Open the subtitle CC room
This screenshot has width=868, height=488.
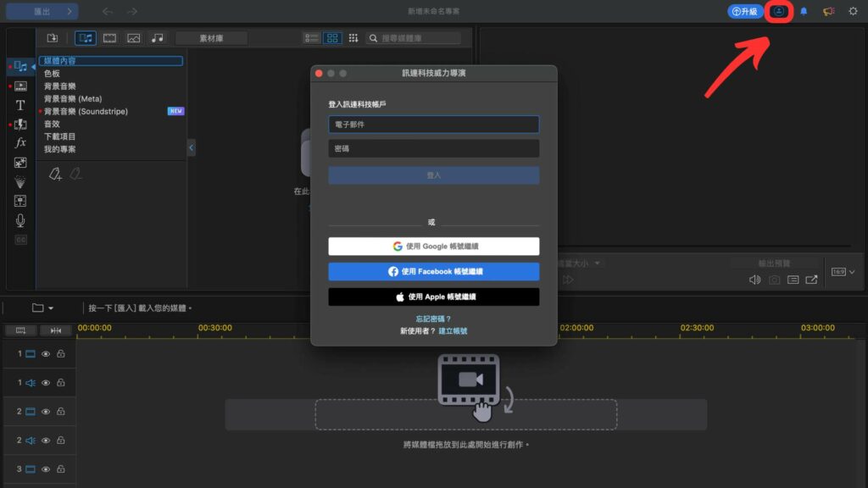(x=20, y=240)
